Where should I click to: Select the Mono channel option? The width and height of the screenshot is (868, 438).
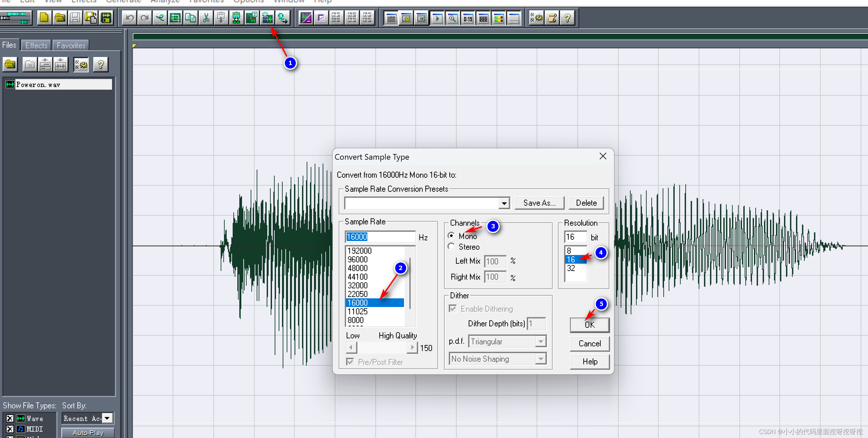coord(451,236)
